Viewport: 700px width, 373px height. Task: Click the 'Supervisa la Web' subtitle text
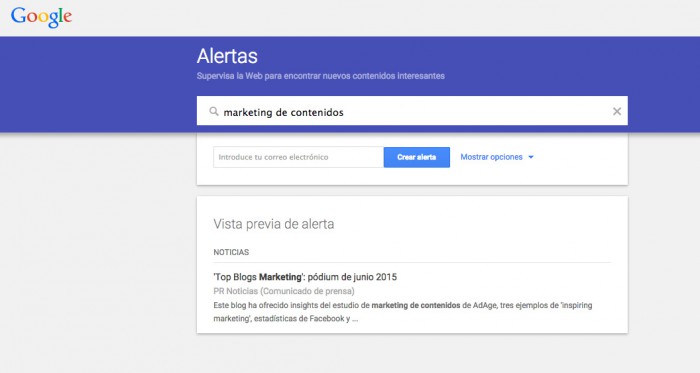[321, 76]
